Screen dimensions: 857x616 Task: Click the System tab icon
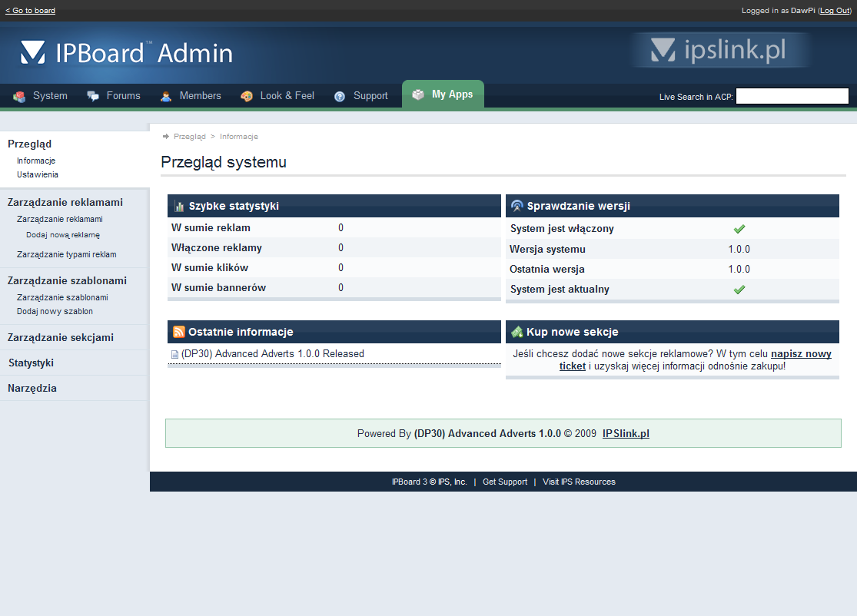pos(19,96)
